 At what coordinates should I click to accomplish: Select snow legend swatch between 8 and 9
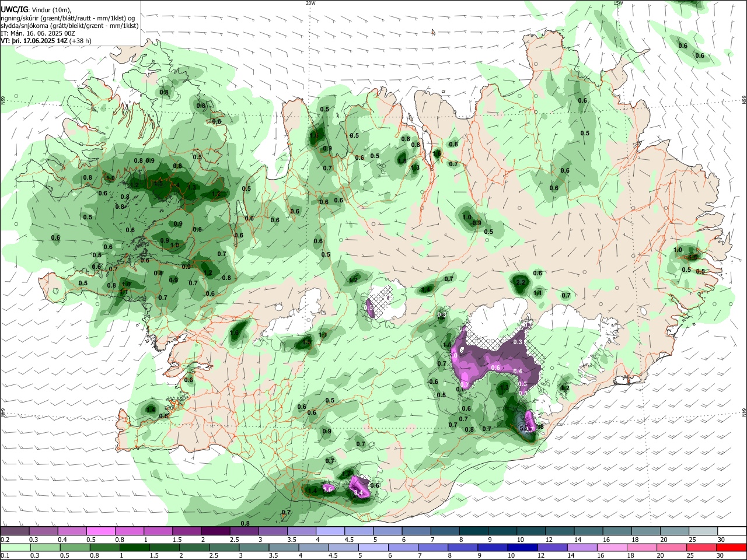coord(472,531)
